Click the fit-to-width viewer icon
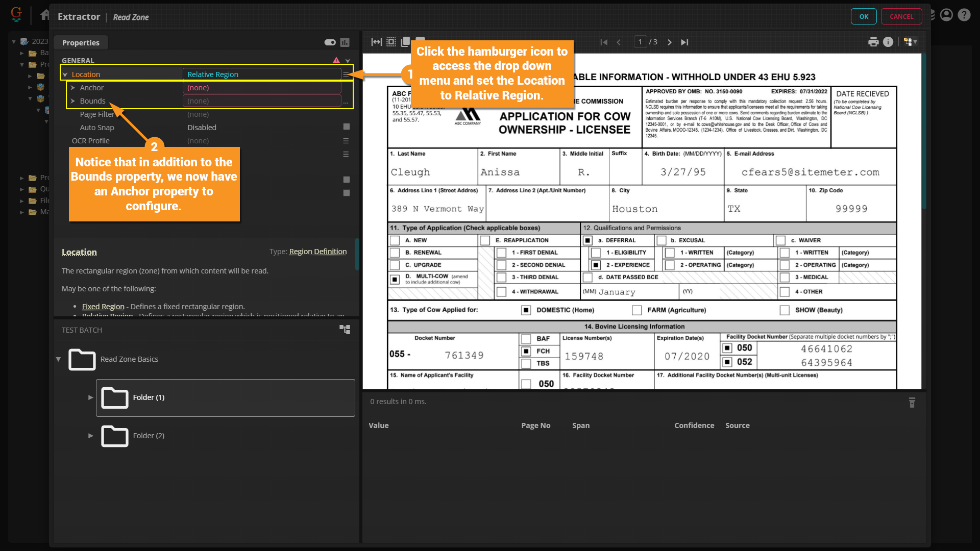This screenshot has width=980, height=551. tap(376, 42)
